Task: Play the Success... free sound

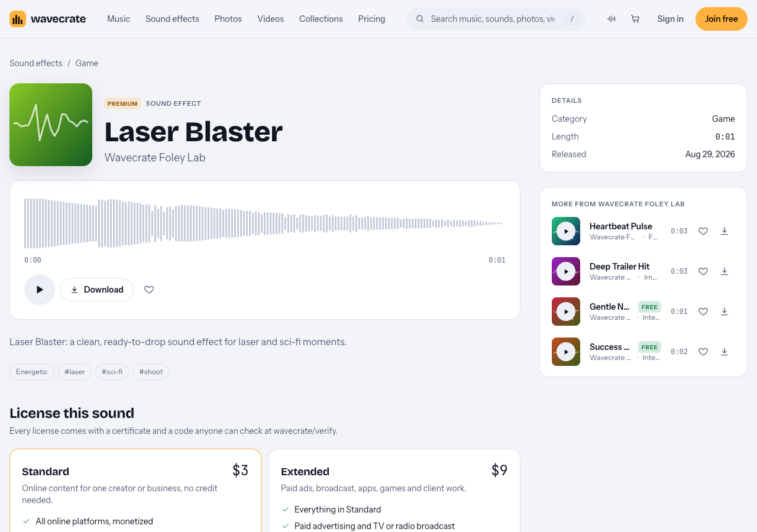Action: pyautogui.click(x=566, y=352)
